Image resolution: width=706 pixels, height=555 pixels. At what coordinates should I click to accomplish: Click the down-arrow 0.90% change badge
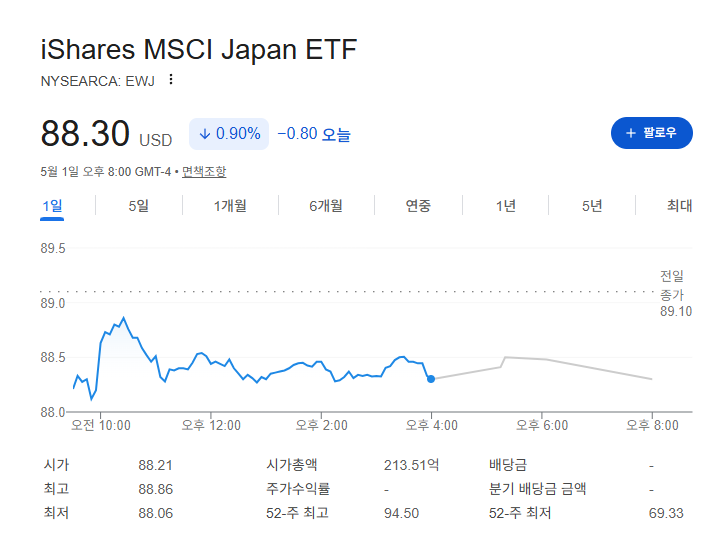point(229,134)
